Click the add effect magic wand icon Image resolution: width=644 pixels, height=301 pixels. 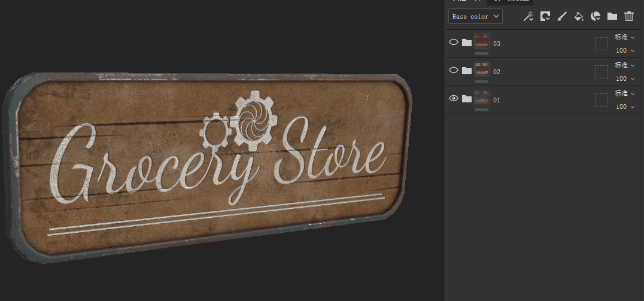click(x=528, y=17)
